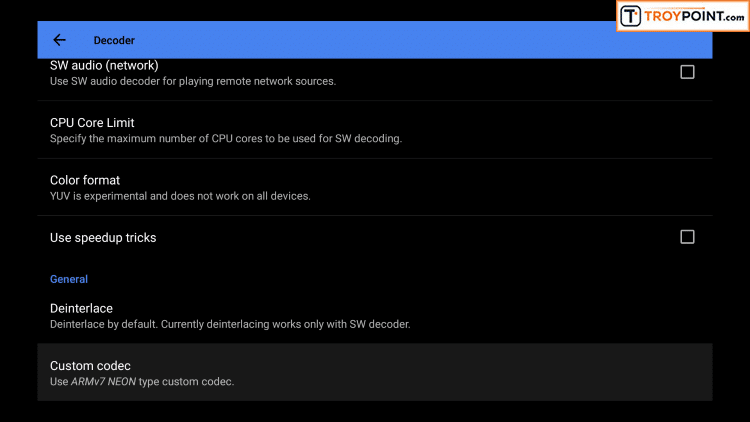Select the Custom codec option

click(90, 366)
